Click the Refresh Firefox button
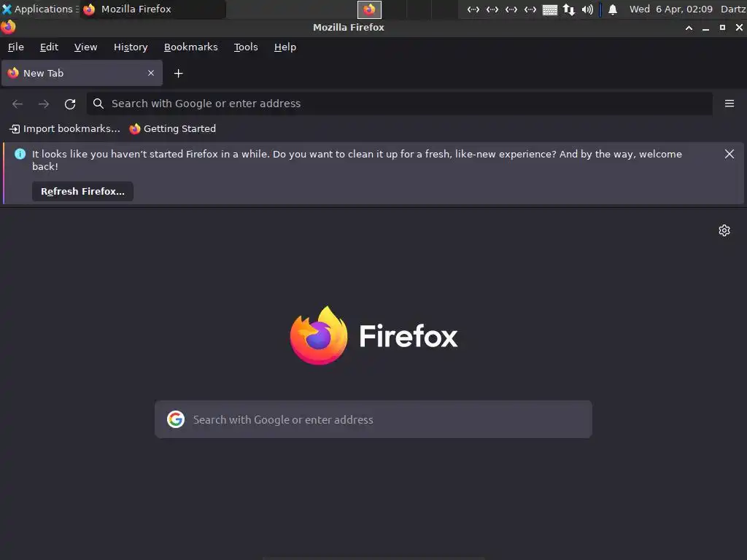The width and height of the screenshot is (747, 560). (x=82, y=192)
